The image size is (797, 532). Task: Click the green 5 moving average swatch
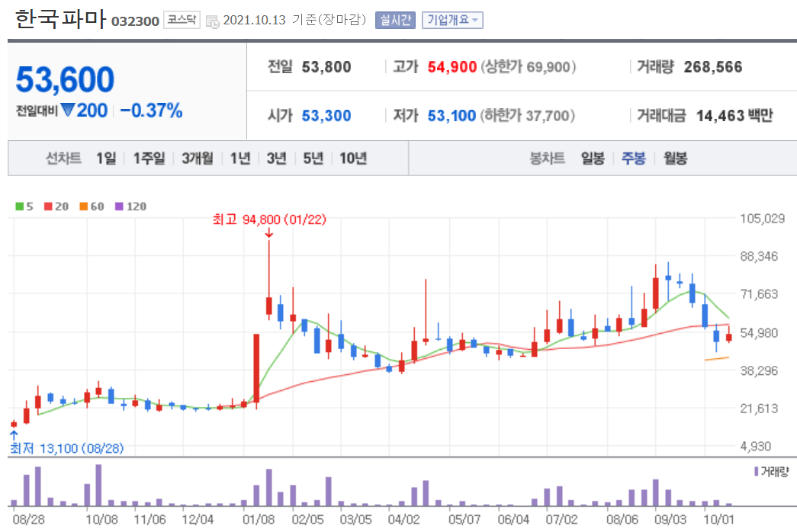tap(19, 207)
